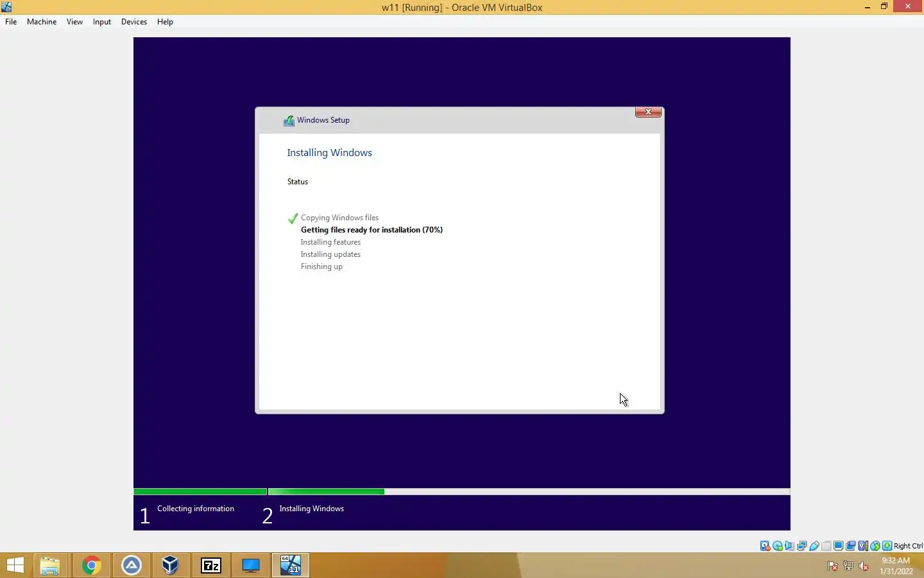Click the Installing Windows progress bar
This screenshot has width=924, height=578.
529,492
